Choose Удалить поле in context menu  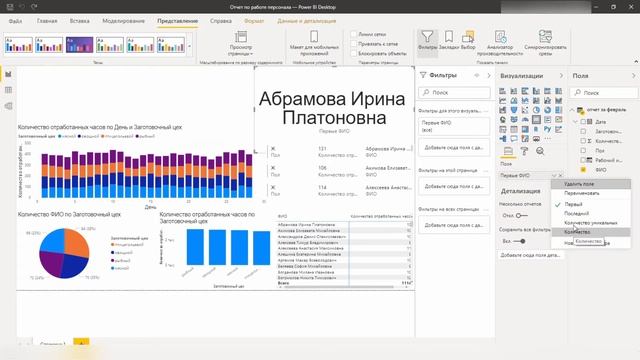pos(591,184)
